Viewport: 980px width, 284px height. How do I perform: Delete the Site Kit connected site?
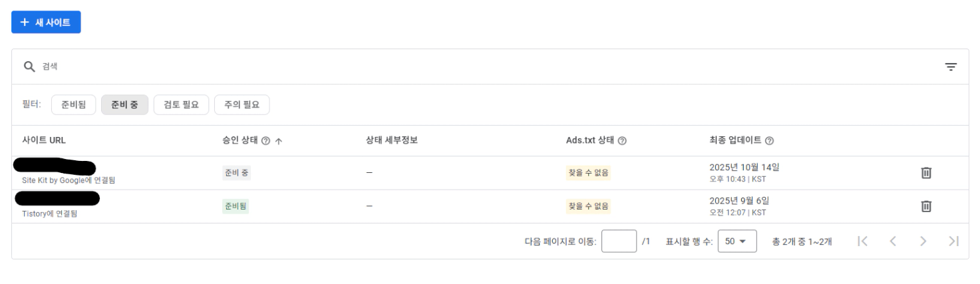[925, 173]
